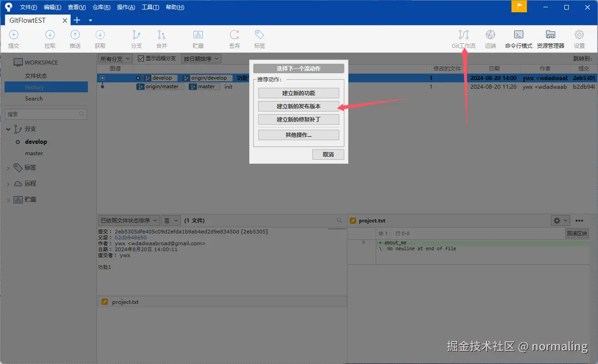The width and height of the screenshot is (598, 364).
Task: Click the Push (推送) toolbar icon
Action: coord(75,35)
